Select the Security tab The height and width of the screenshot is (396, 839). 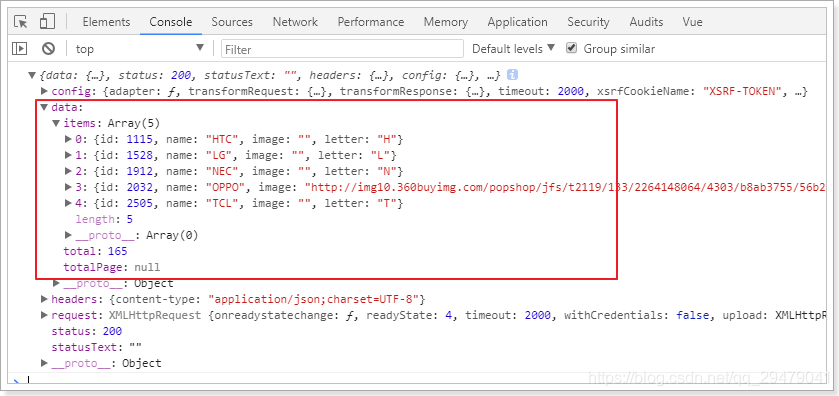tap(589, 22)
